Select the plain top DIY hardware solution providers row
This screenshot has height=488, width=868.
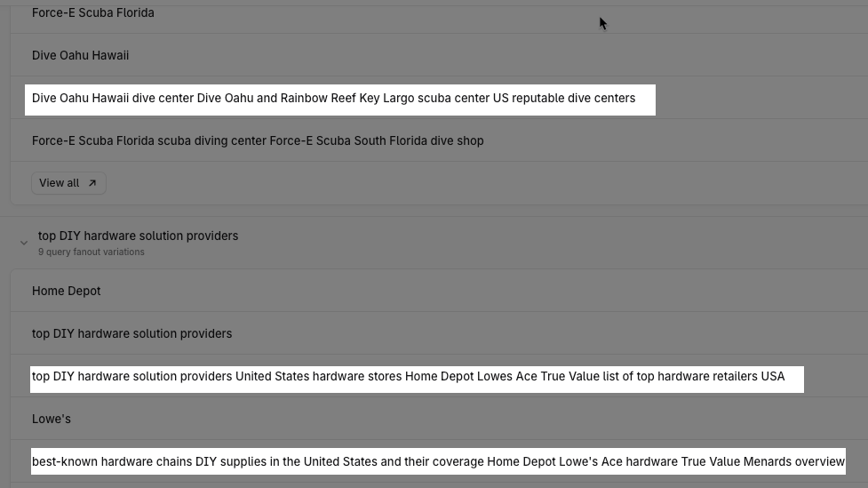(x=131, y=333)
